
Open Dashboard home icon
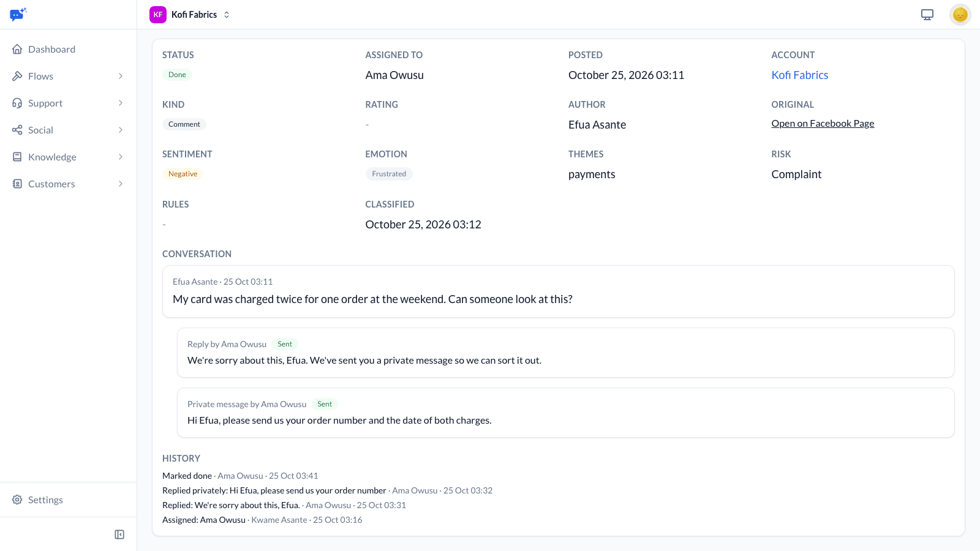tap(17, 49)
